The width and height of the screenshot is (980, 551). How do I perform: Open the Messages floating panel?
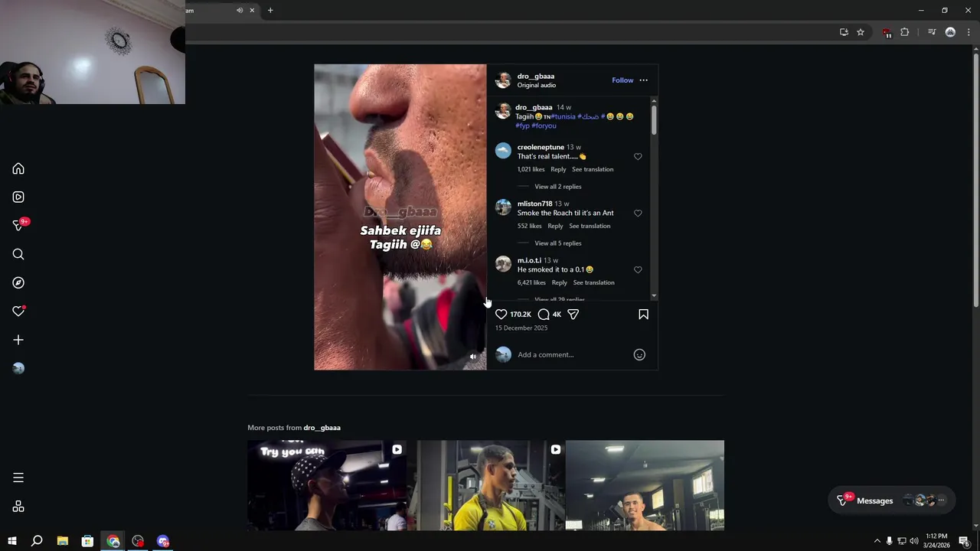[x=892, y=500]
